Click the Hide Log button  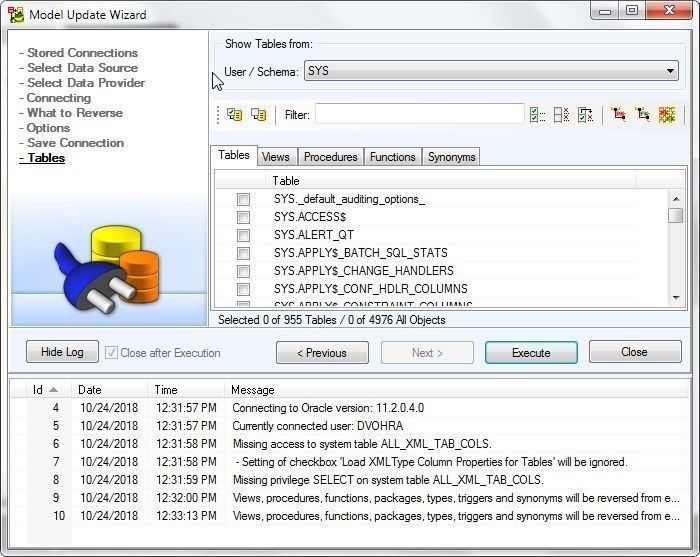(62, 352)
